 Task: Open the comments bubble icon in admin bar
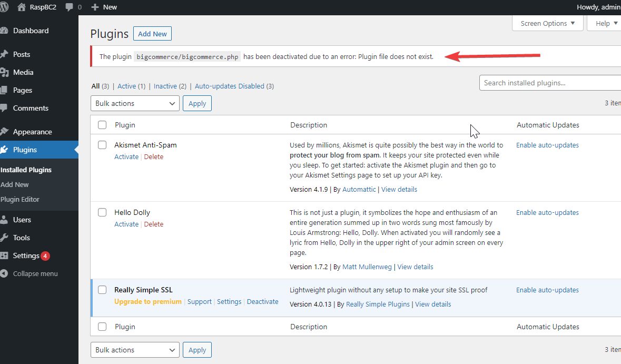click(x=70, y=7)
